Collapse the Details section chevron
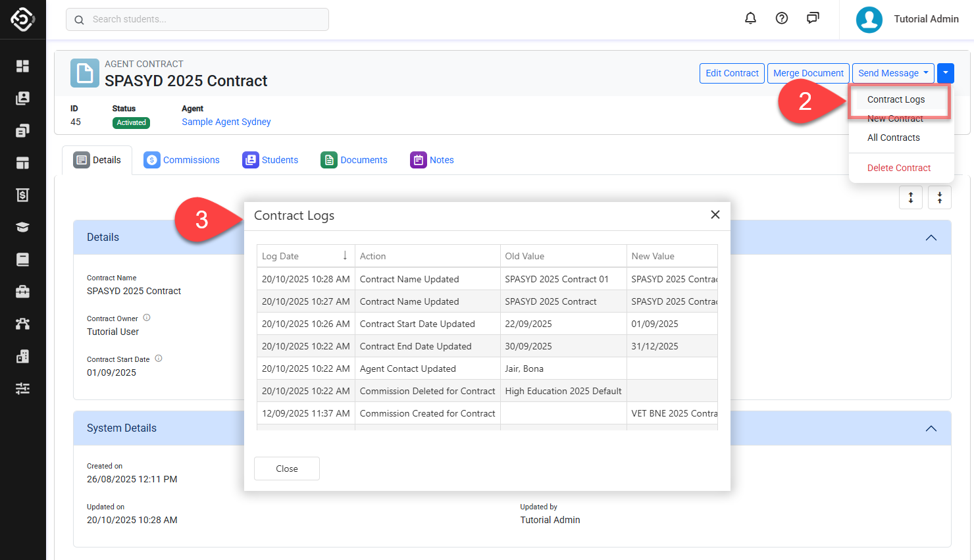This screenshot has width=974, height=560. (931, 238)
